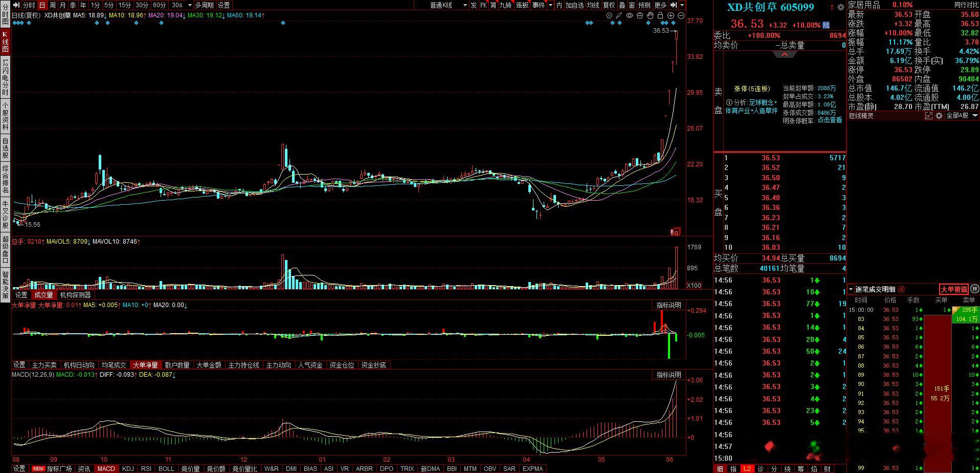
Task: Select the drawing pen tool icon
Action: (619, 15)
